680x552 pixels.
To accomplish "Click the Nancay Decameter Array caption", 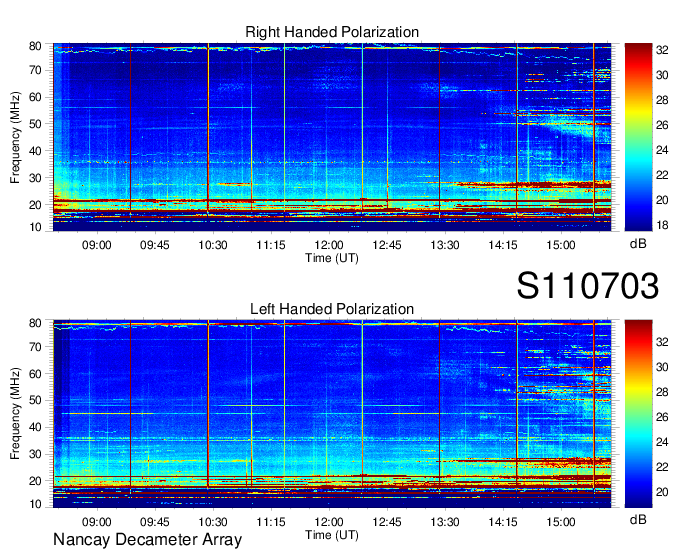I will (x=147, y=540).
